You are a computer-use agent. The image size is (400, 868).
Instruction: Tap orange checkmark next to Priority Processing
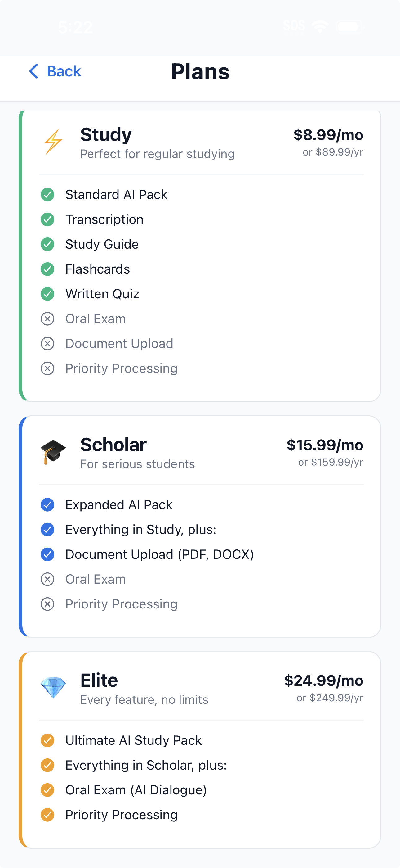47,815
